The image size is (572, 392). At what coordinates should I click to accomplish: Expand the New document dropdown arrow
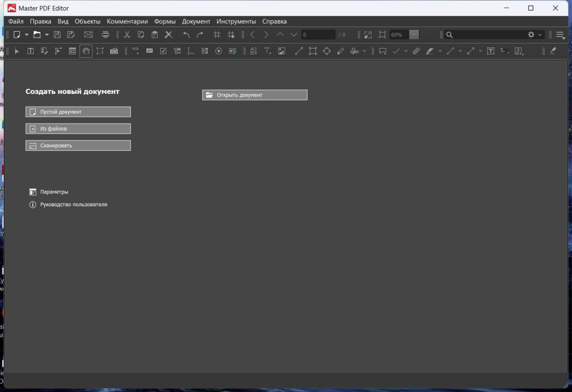27,35
